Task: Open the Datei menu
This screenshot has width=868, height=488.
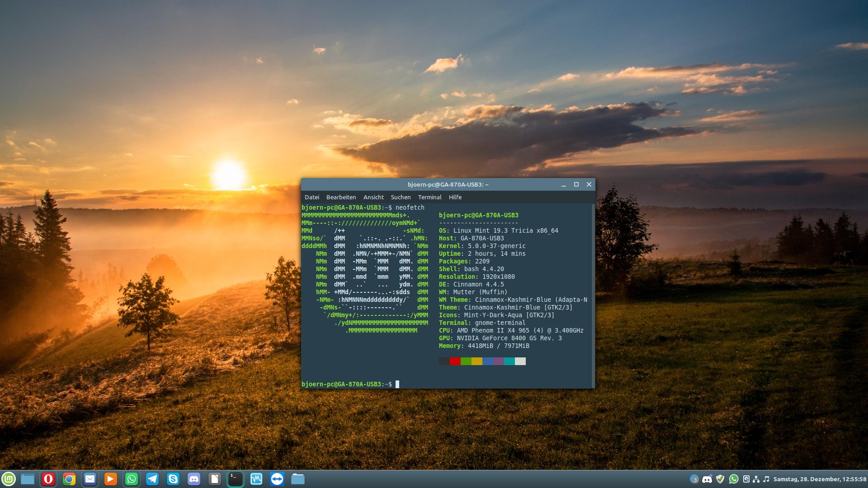Action: coord(311,197)
